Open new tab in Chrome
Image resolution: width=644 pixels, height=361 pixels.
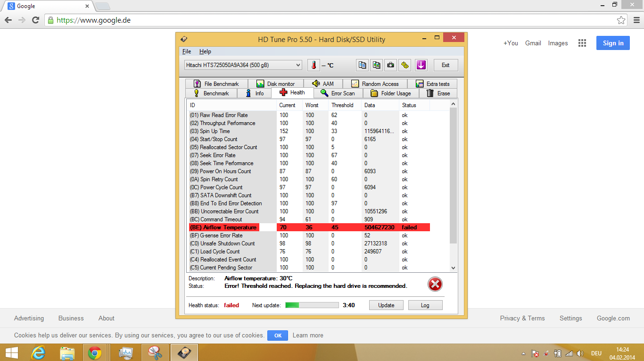pyautogui.click(x=103, y=6)
